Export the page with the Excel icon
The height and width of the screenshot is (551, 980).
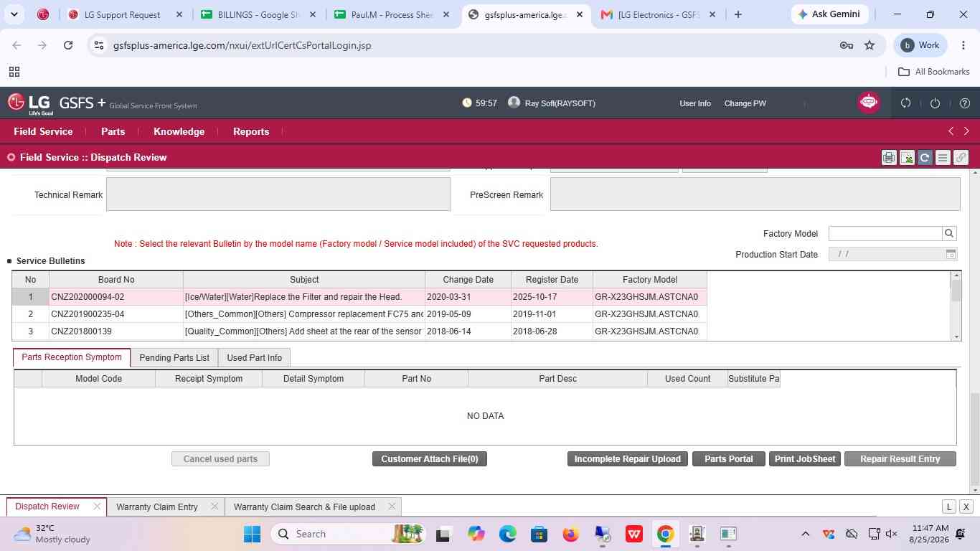click(x=907, y=158)
